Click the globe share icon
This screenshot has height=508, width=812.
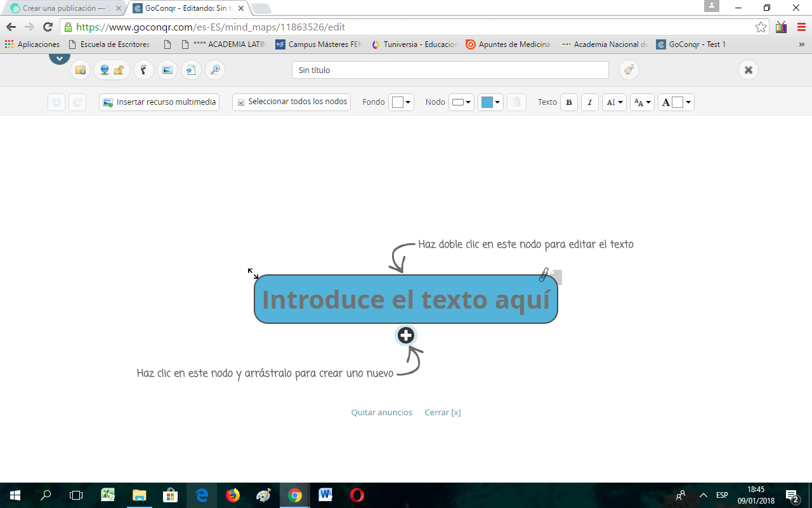point(104,70)
